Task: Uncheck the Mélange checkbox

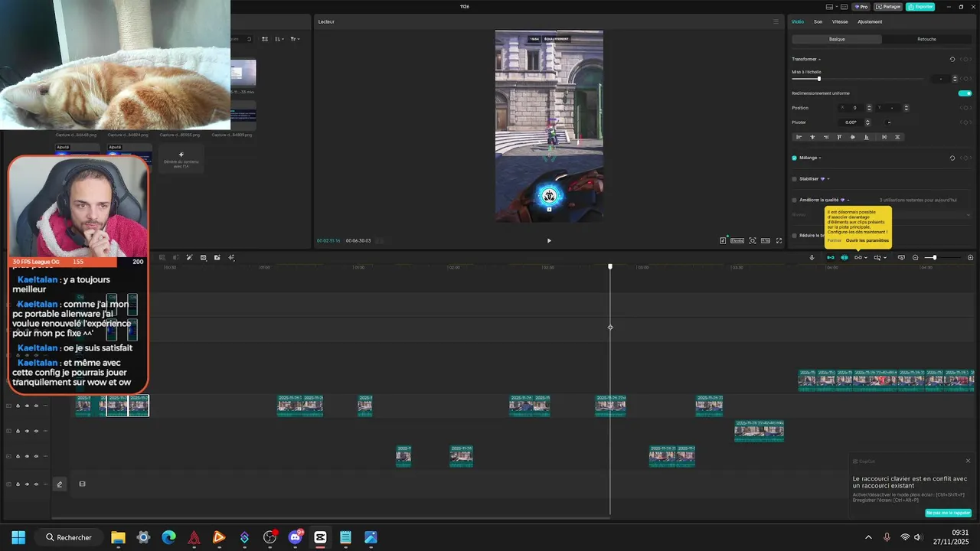Action: pos(794,158)
